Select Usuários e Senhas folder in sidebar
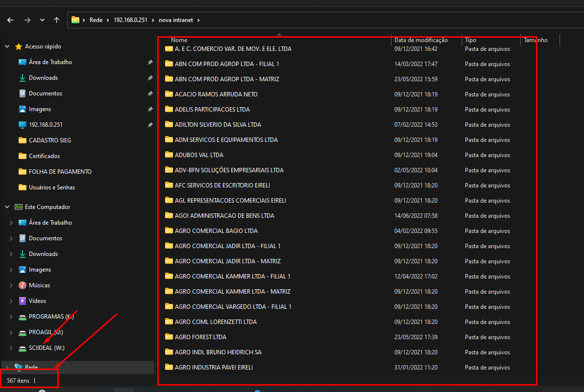The image size is (584, 392). (51, 187)
